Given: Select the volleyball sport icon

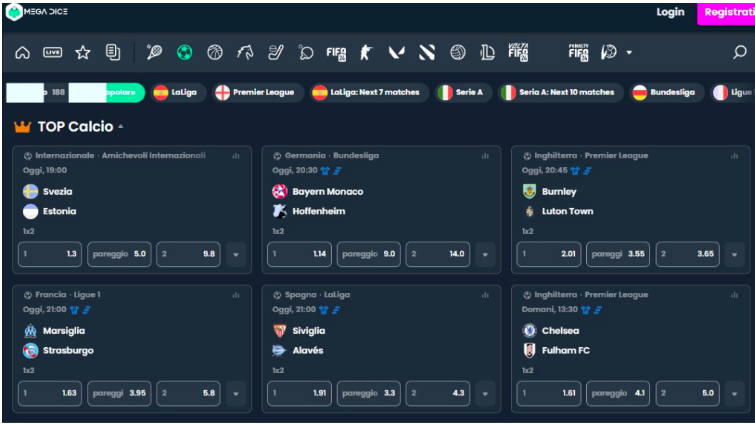Looking at the screenshot, I should (457, 52).
